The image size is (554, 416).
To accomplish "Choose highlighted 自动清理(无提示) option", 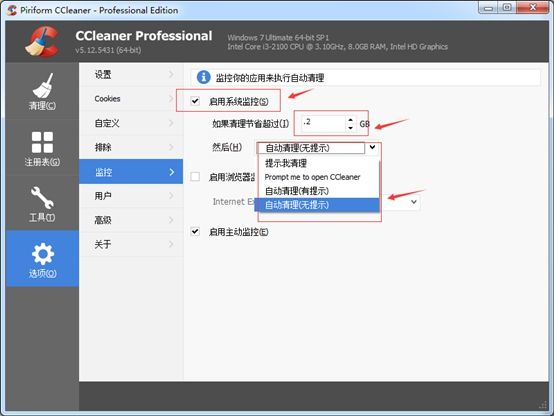I will pyautogui.click(x=317, y=205).
